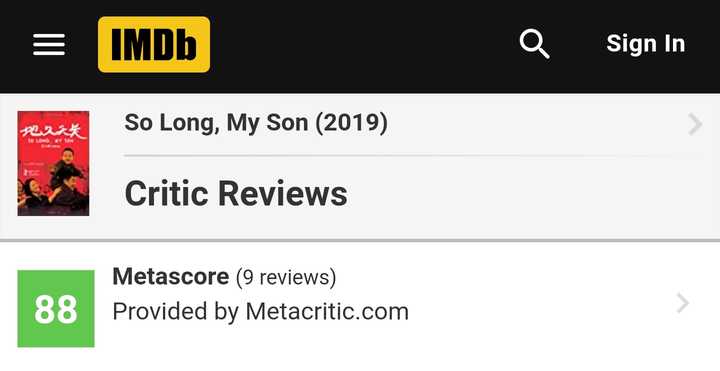Tap the green 88 Metascore badge
720x371 pixels.
click(56, 309)
